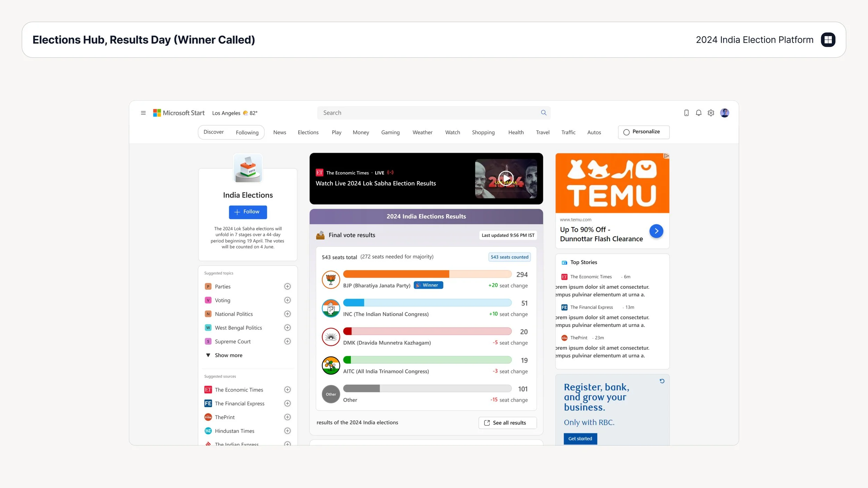Follow The Economic Times source toggle
868x488 pixels.
[x=287, y=390]
